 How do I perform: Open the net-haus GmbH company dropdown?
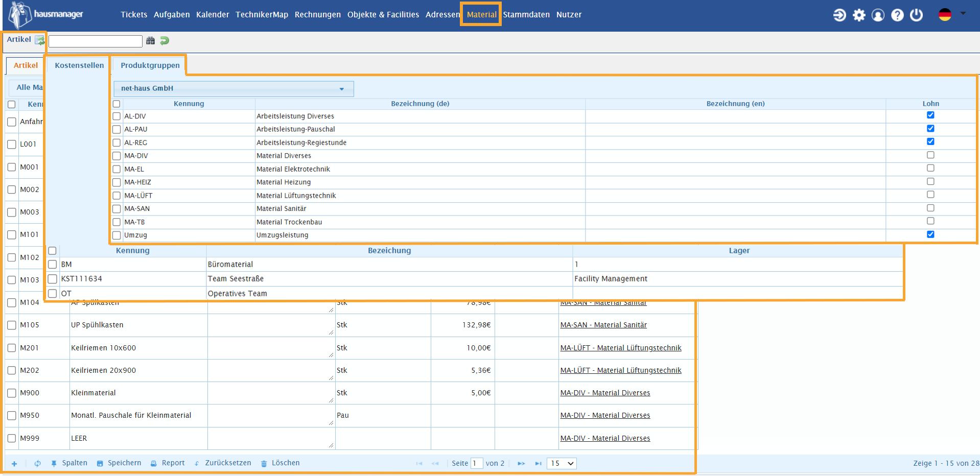point(234,88)
